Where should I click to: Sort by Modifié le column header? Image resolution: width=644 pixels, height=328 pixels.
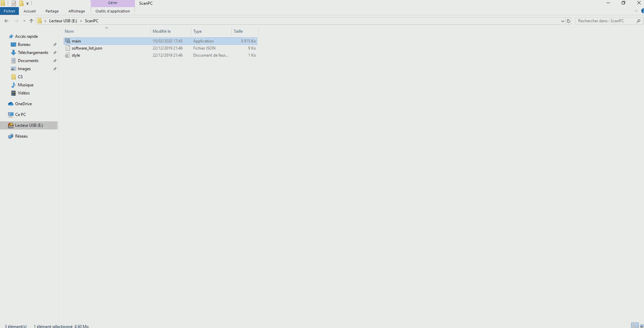[162, 31]
